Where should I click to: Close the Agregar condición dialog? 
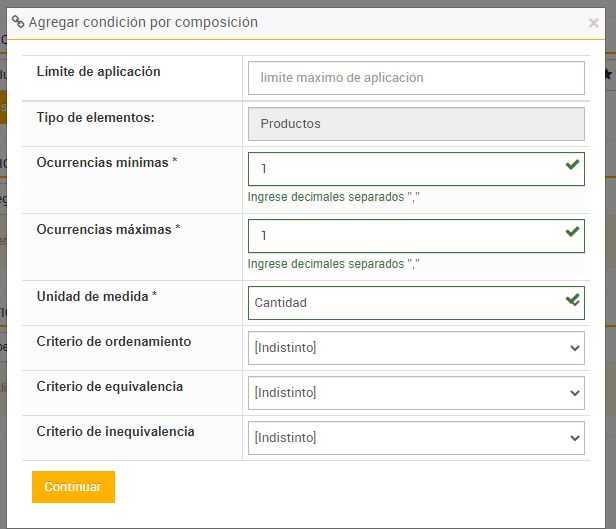594,23
